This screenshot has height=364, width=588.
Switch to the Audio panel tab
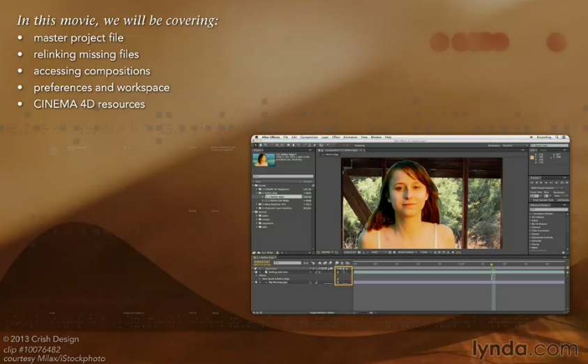click(543, 151)
